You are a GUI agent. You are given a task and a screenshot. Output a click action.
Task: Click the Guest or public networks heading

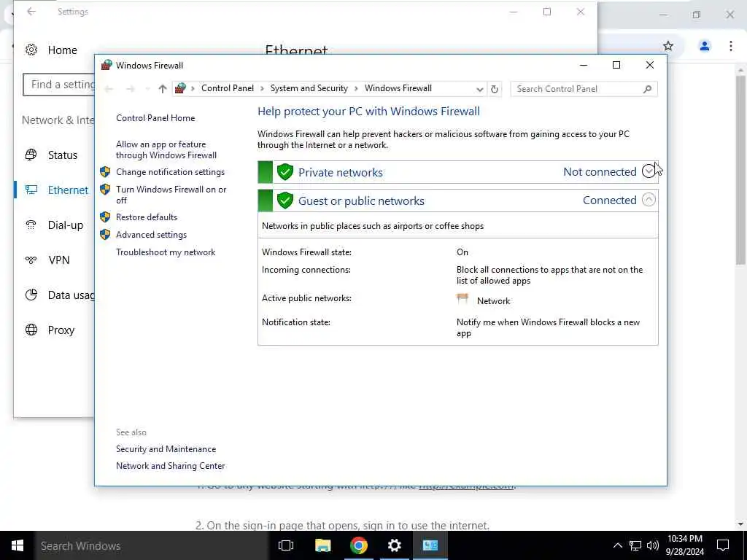[x=361, y=201]
